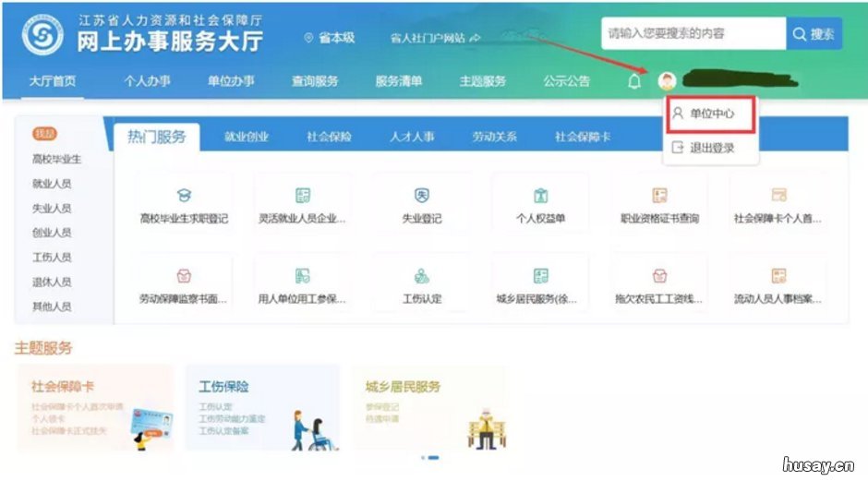868x481 pixels.
Task: Open the 主题服务 nav item
Action: pyautogui.click(x=483, y=81)
